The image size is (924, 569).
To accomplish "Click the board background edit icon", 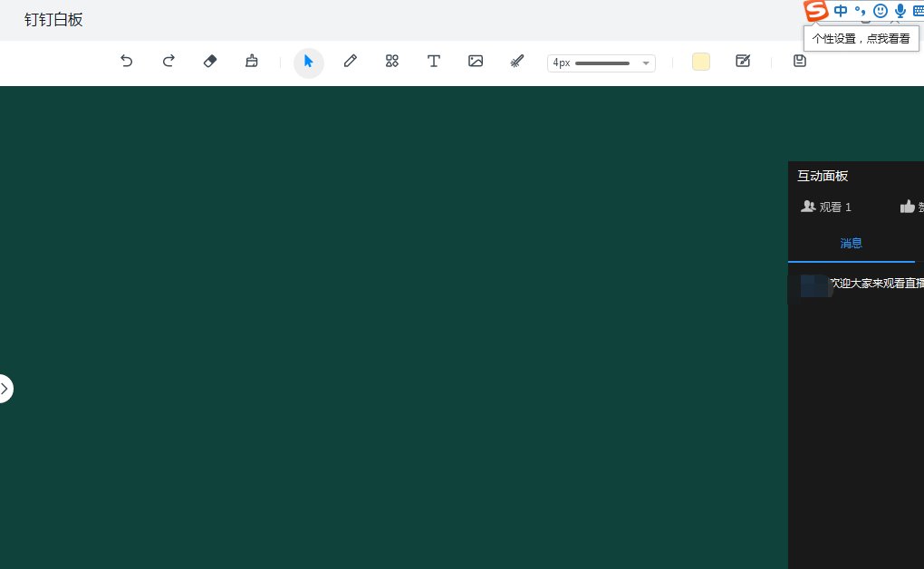I will tap(743, 62).
